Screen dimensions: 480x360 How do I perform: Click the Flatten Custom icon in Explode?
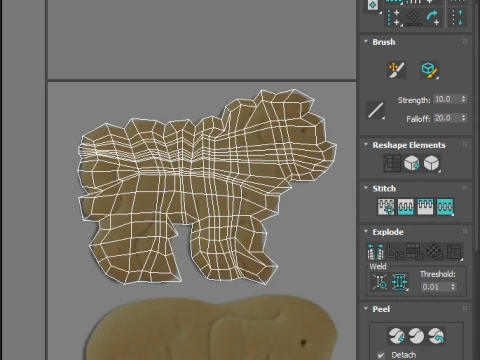(454, 251)
